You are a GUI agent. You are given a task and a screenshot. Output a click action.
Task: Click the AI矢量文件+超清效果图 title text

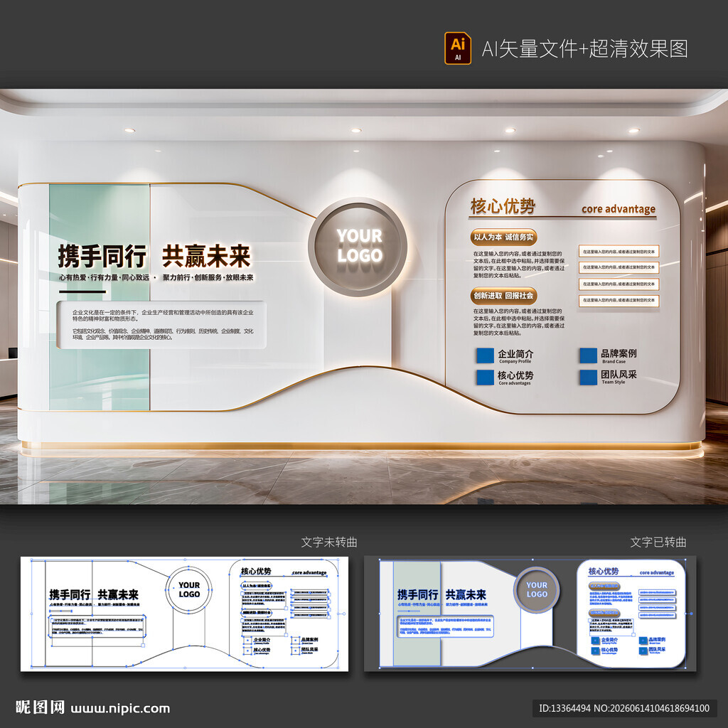(x=584, y=49)
